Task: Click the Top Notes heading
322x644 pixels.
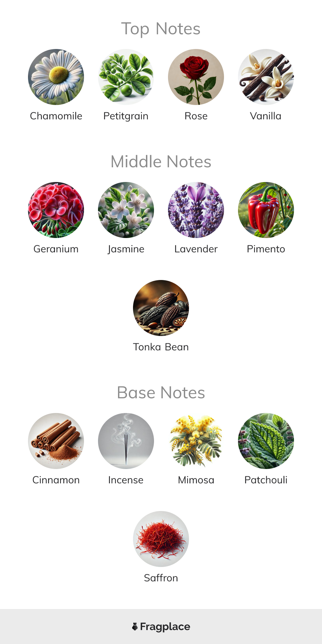Action: point(161,29)
